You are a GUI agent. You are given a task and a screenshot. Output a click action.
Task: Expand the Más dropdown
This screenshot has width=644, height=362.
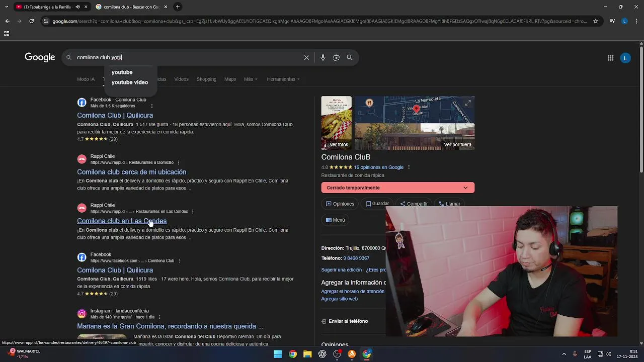(251, 79)
